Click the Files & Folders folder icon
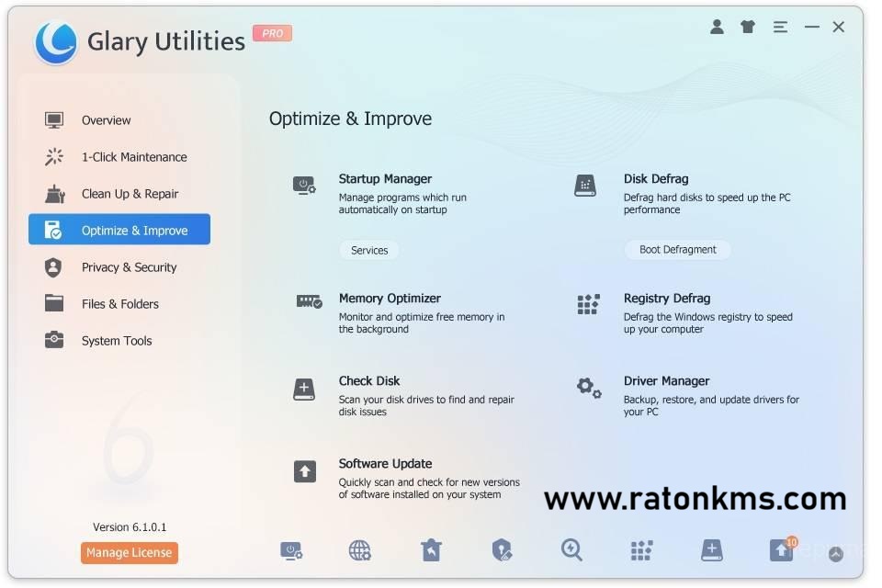Image resolution: width=882 pixels, height=588 pixels. [54, 302]
